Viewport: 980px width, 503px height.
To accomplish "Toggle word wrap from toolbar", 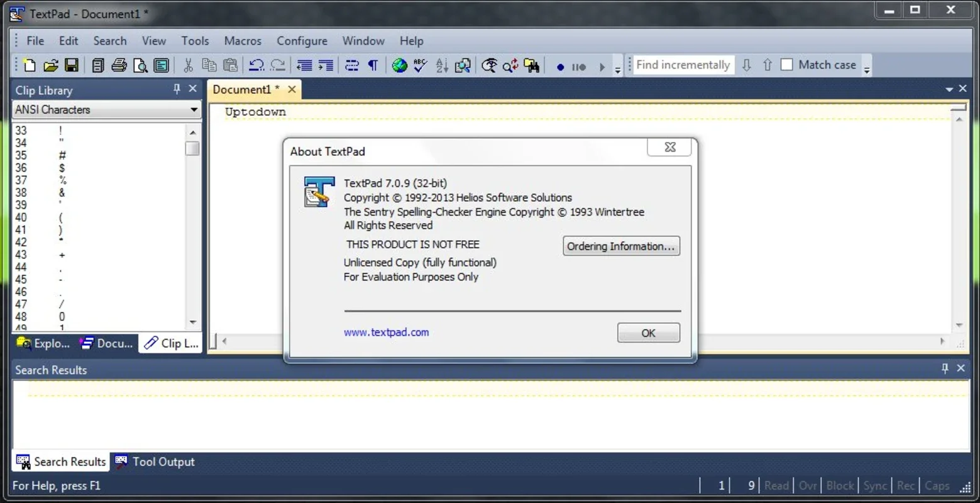I will tap(352, 65).
